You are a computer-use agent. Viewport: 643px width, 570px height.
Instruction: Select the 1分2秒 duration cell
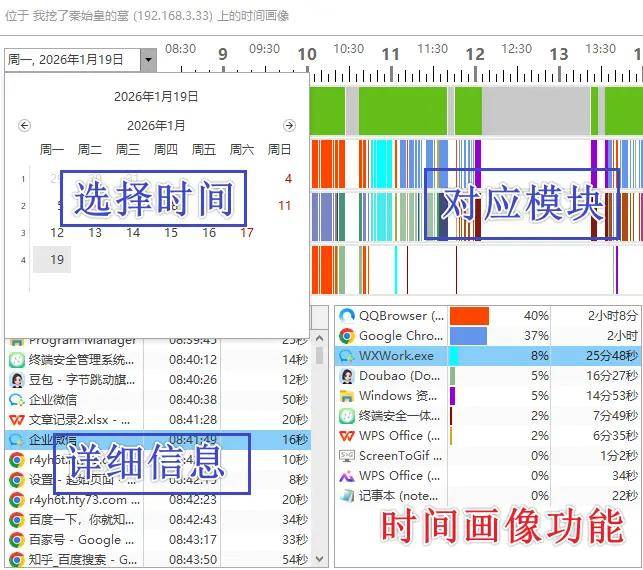pyautogui.click(x=619, y=456)
